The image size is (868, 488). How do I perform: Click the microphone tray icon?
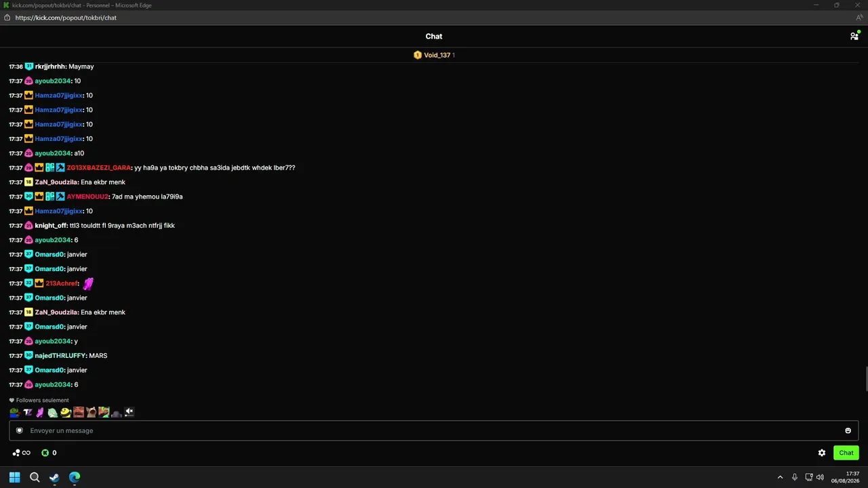(795, 477)
